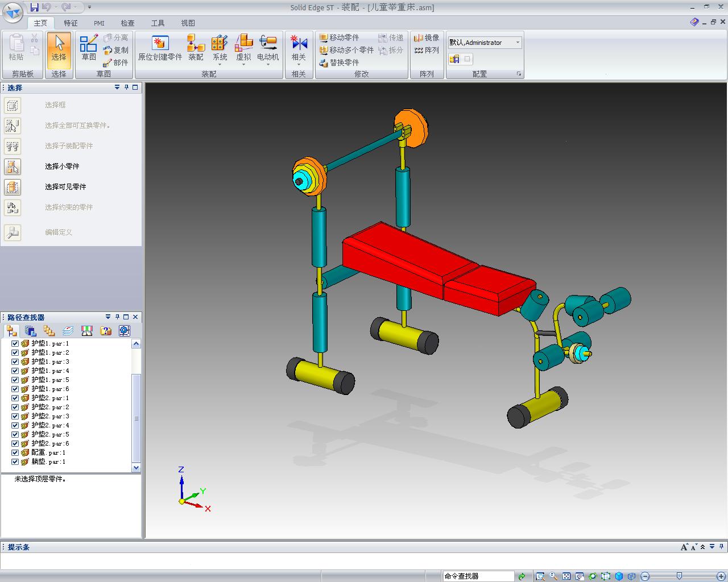
Task: Click the Pan hand icon in status bar
Action: pos(580,576)
